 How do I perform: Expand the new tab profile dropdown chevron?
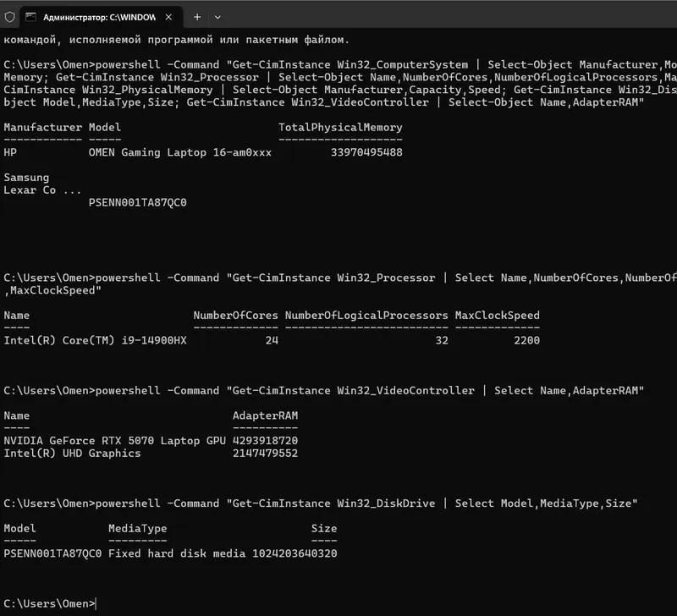click(x=217, y=17)
